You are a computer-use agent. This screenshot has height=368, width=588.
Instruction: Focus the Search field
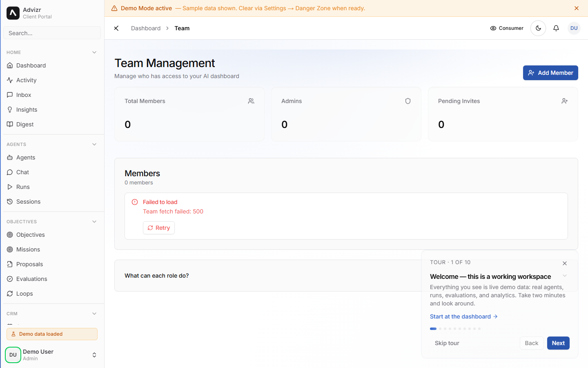coord(52,33)
